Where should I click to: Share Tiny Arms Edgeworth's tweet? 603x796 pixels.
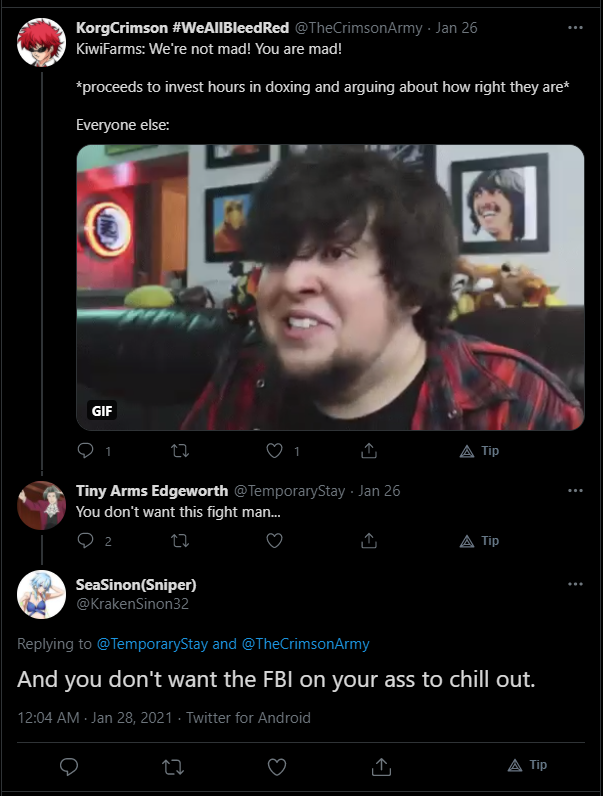click(369, 541)
